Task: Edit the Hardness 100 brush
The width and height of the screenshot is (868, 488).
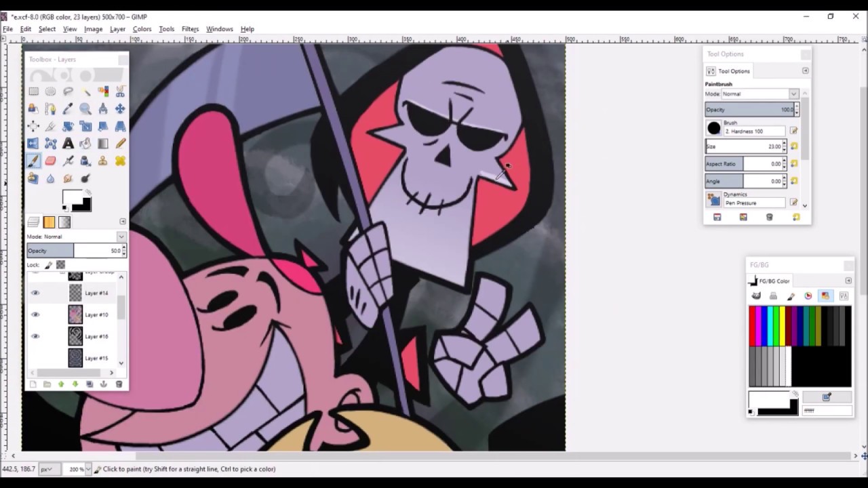Action: click(x=793, y=131)
